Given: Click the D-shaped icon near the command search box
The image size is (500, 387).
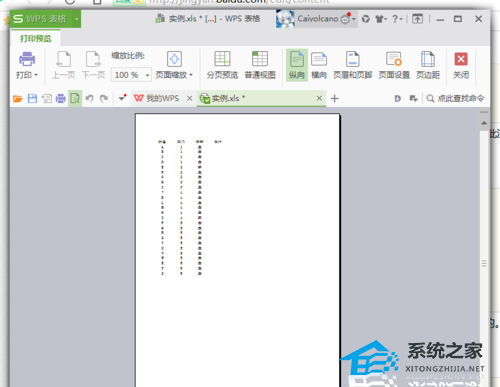Looking at the screenshot, I should pos(397,98).
